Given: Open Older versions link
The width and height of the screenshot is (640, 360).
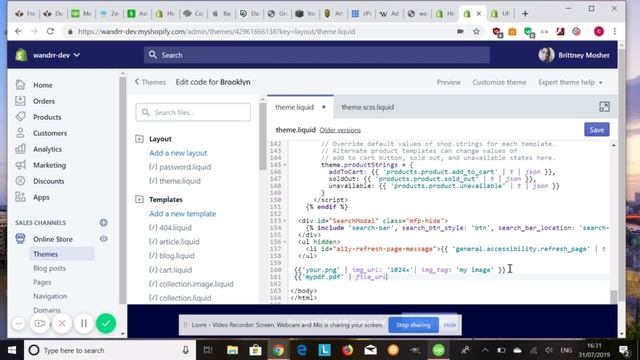Looking at the screenshot, I should pos(340,130).
